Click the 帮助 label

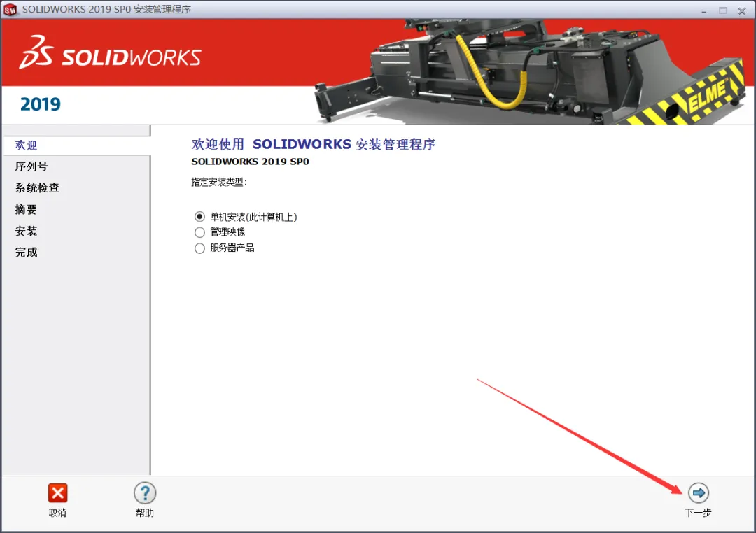pos(145,513)
